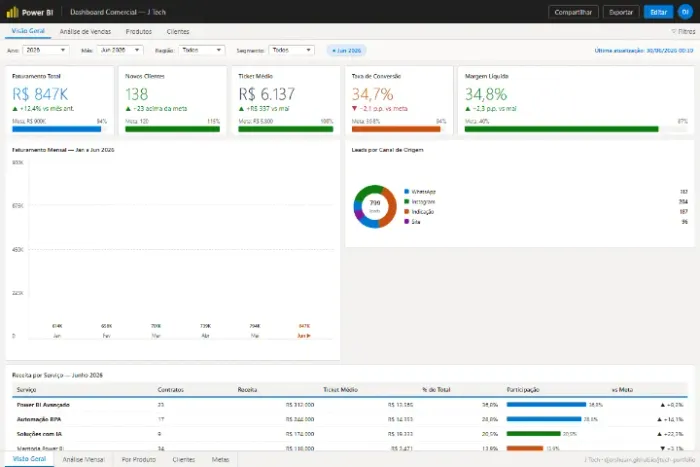The image size is (700, 467).
Task: Open the Mês Jun 2026 dropdown
Action: pos(120,50)
